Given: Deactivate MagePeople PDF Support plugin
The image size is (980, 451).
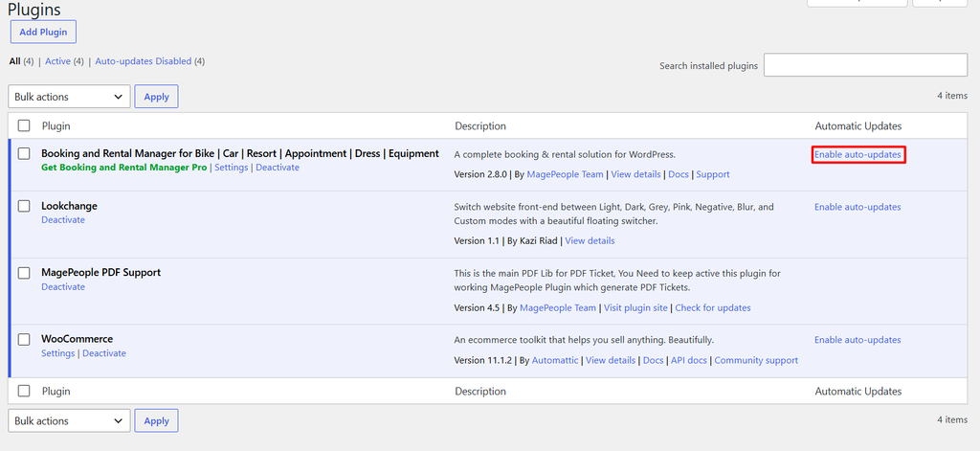Looking at the screenshot, I should [x=63, y=287].
